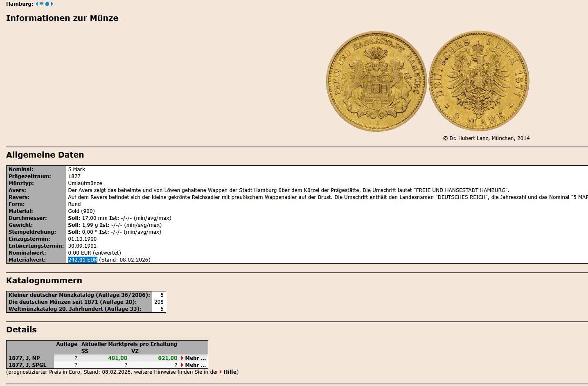The image size is (588, 386).
Task: Click the Auflage column header
Action: coord(67,344)
